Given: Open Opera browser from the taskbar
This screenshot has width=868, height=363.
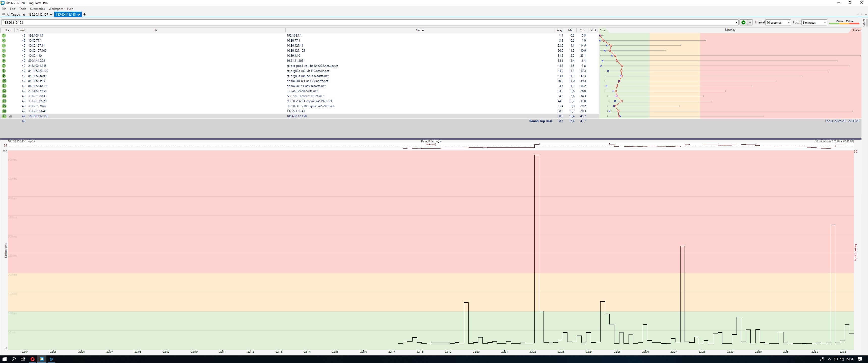Looking at the screenshot, I should (x=32, y=359).
